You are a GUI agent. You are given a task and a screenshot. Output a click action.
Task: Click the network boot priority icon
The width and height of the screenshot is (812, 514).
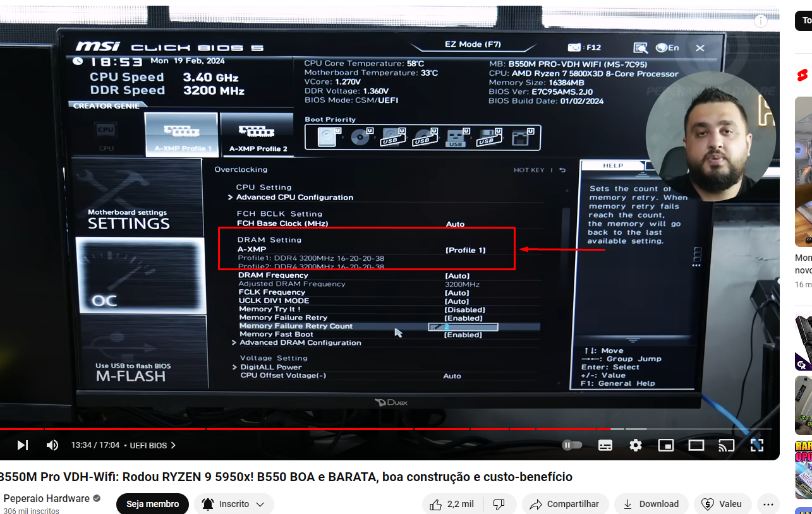pyautogui.click(x=521, y=137)
